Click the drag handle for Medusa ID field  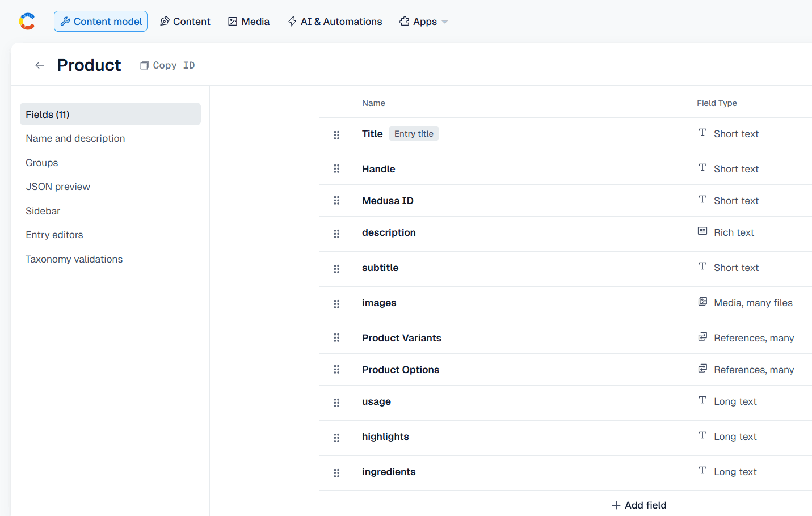[x=336, y=201]
